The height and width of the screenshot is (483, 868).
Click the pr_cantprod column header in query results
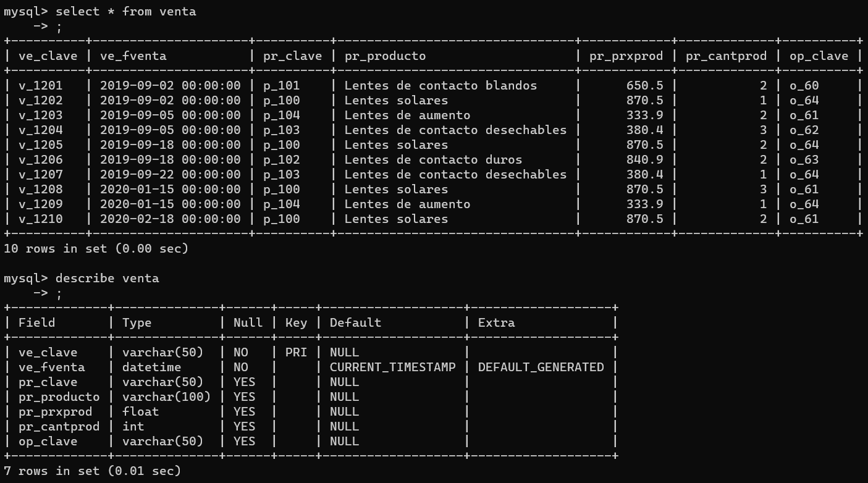coord(727,56)
